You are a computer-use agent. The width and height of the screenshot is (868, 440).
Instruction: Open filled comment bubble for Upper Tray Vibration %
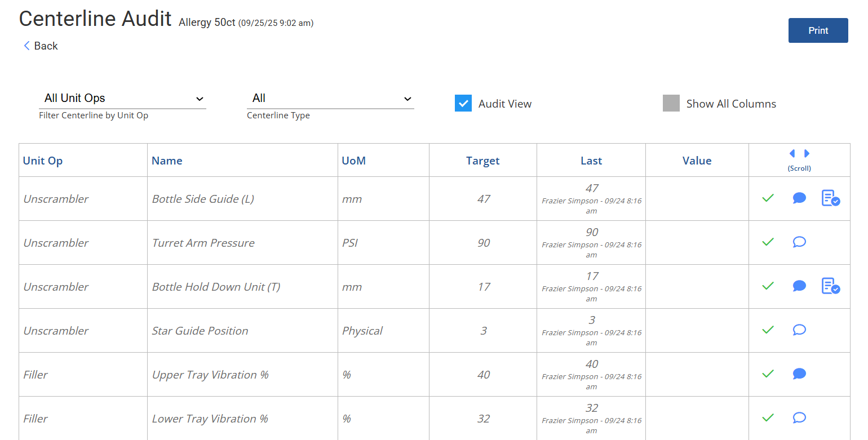coord(799,374)
